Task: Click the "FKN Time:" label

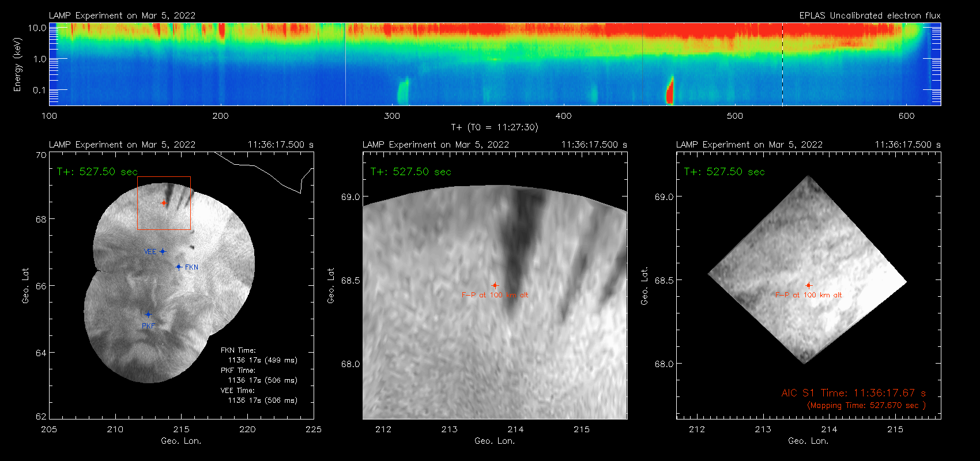Action: (x=238, y=350)
